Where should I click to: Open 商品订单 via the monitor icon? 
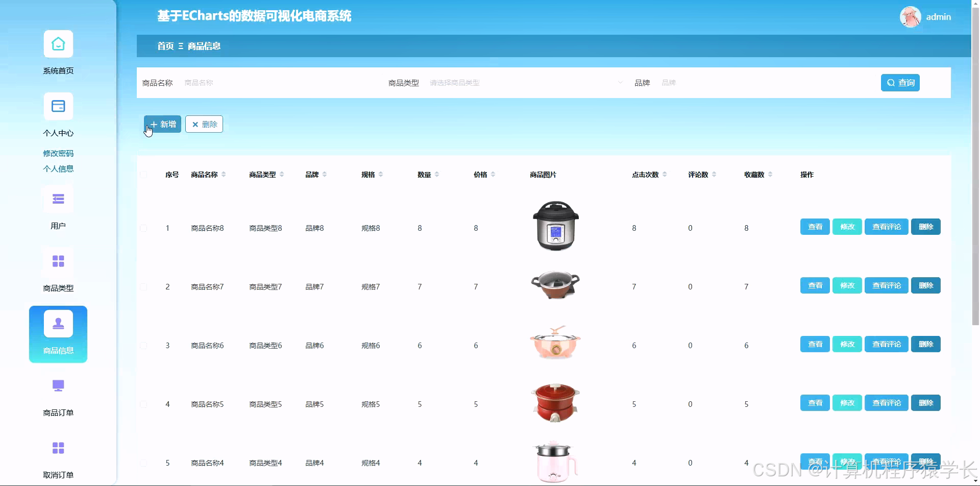58,386
